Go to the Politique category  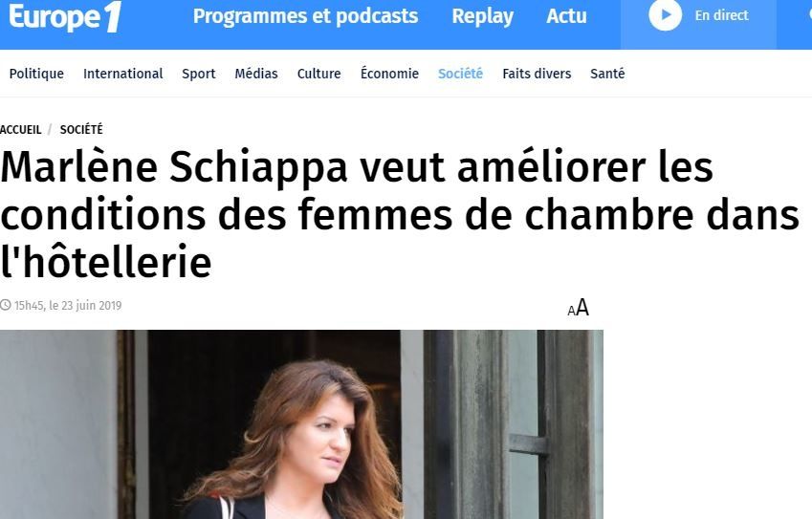click(x=36, y=74)
